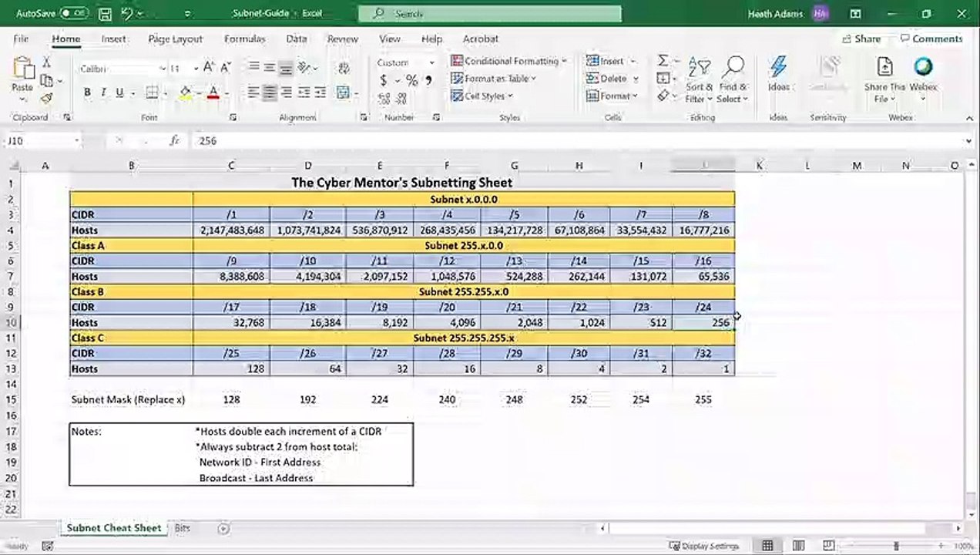Apply Percent Style format
Viewport: 980px width, 555px height.
pos(412,80)
